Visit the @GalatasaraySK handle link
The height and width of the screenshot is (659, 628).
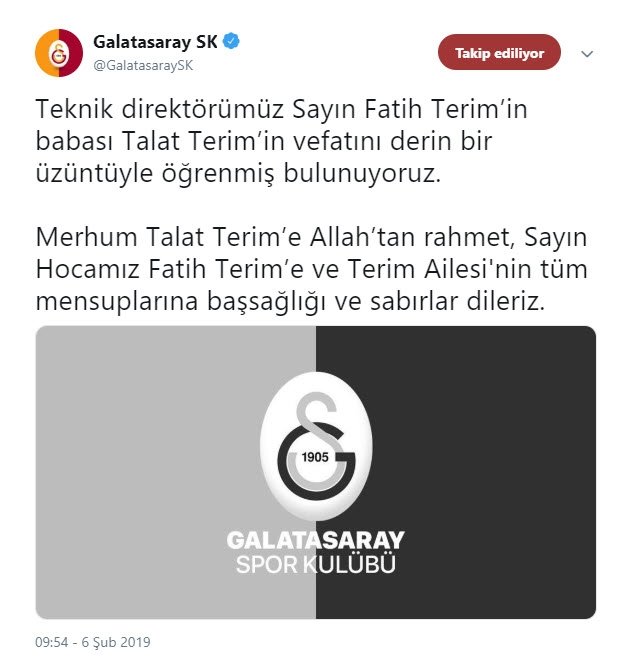143,66
